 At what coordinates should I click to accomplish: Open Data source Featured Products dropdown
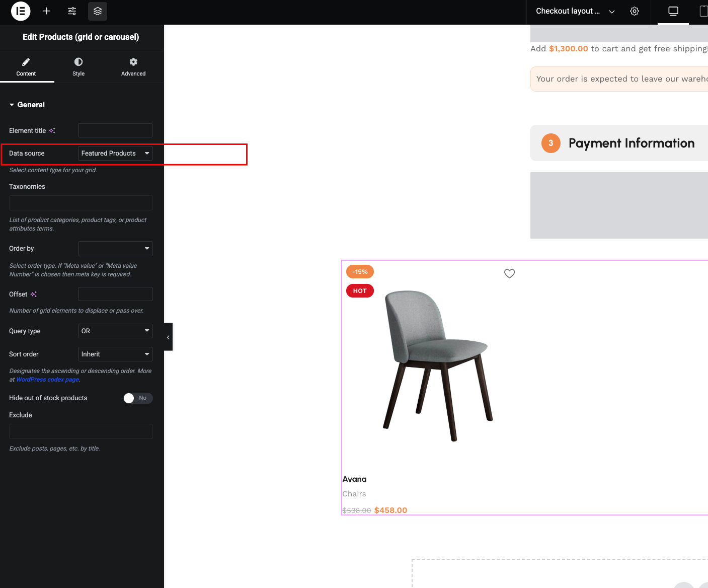click(x=115, y=153)
